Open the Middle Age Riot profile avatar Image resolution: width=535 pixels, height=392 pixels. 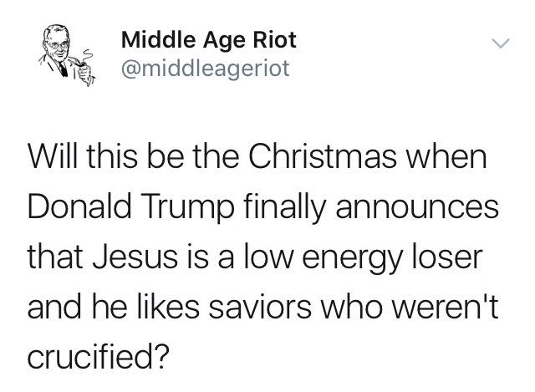click(x=67, y=55)
